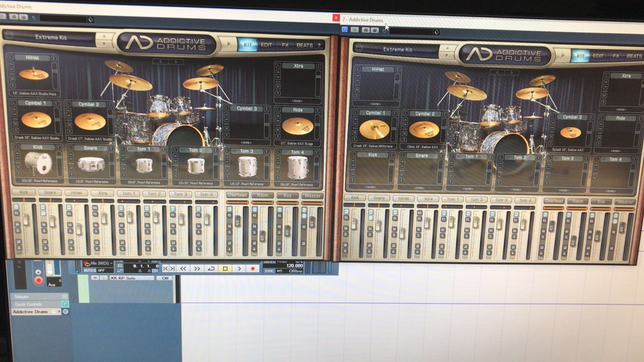Select the Bus channel label in left mixer
Image resolution: width=644 pixels, height=362 pixels.
point(287,196)
